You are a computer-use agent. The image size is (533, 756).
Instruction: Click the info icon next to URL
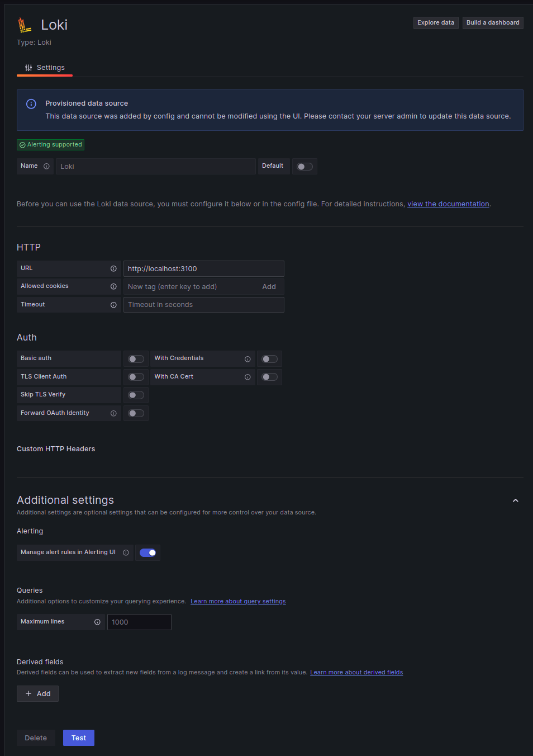pyautogui.click(x=114, y=268)
